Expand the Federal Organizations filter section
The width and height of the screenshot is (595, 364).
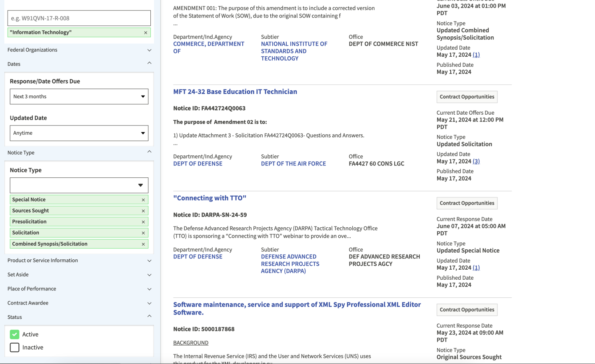tap(79, 50)
